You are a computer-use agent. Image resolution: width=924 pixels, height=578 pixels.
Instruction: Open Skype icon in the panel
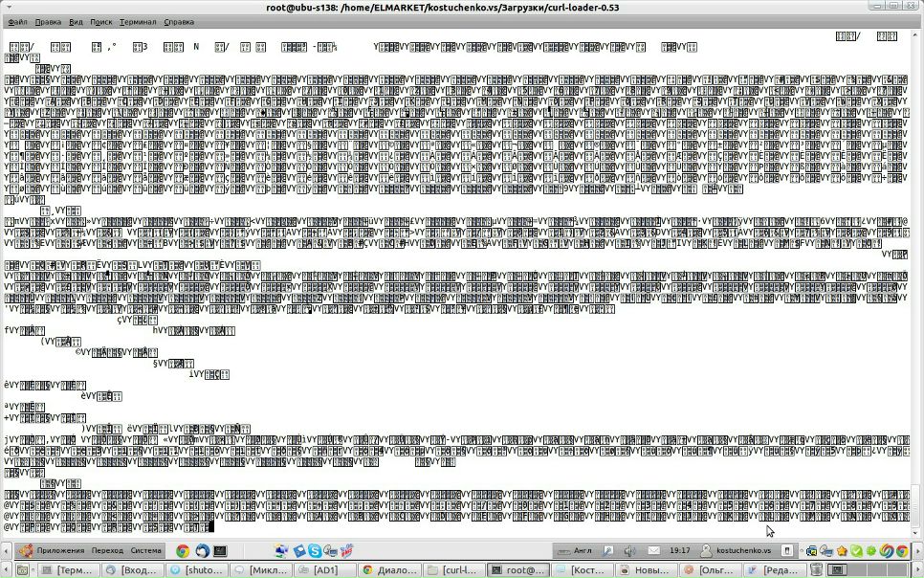coord(314,551)
